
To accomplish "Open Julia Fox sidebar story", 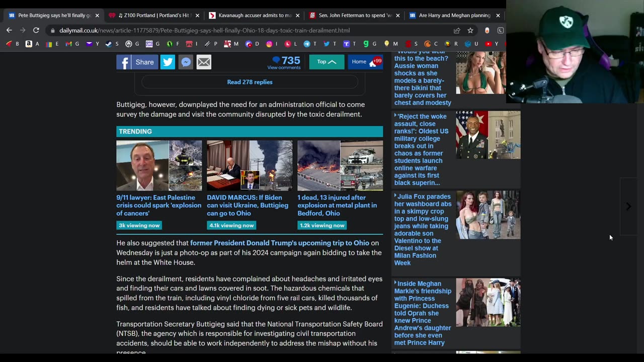I will coord(423,230).
